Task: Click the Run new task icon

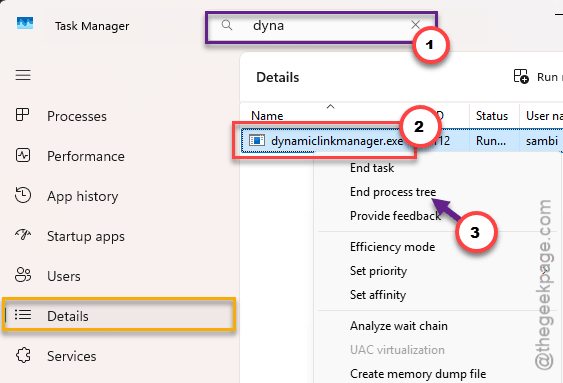Action: pos(521,76)
